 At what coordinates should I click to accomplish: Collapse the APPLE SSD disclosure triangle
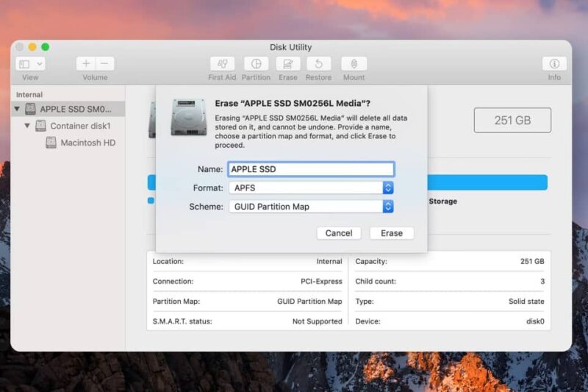(x=17, y=109)
